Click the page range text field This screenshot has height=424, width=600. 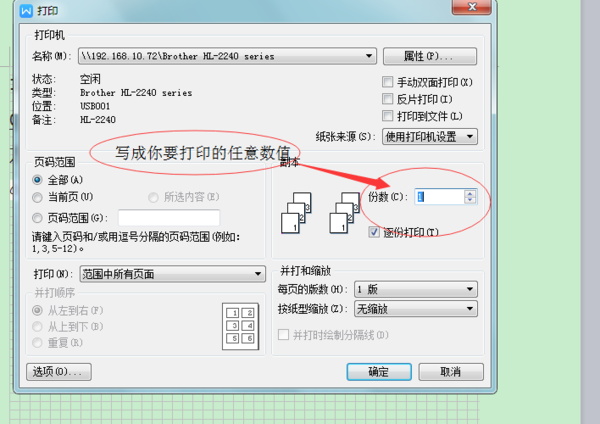[169, 218]
